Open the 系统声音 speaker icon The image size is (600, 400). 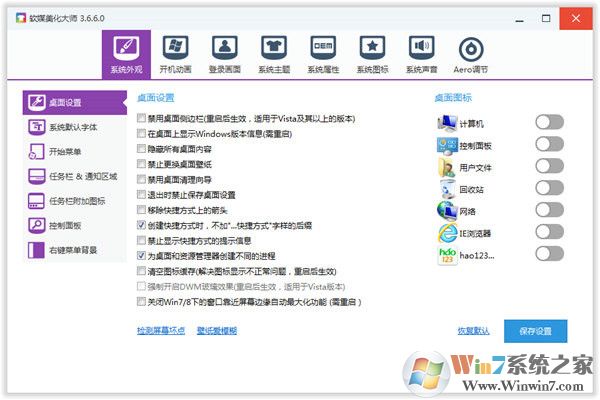[x=422, y=48]
